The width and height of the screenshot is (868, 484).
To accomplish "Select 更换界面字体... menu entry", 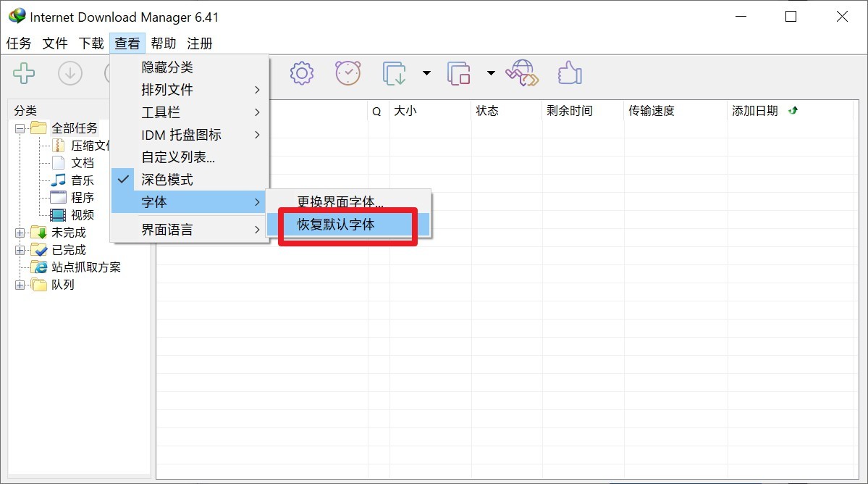I will tap(340, 202).
